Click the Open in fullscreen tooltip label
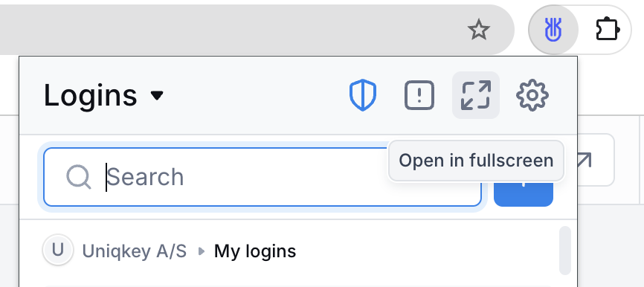Screen dimensions: 644x287 pyautogui.click(x=476, y=161)
